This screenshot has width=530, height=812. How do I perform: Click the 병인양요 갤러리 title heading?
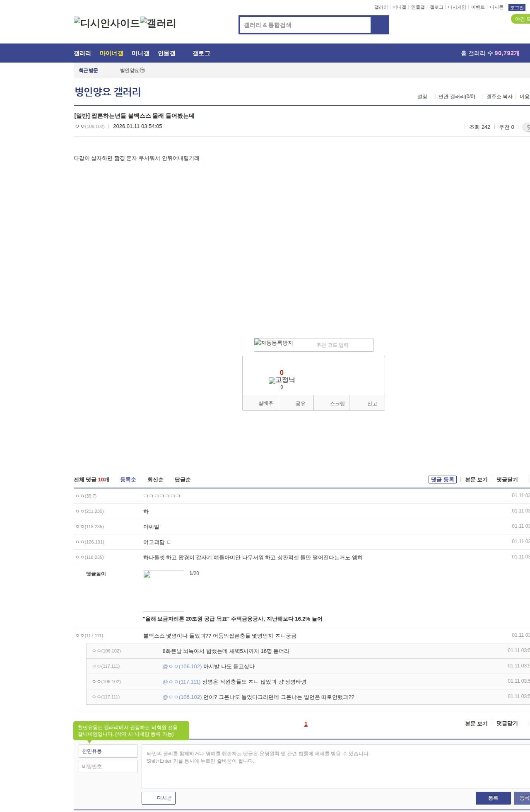pyautogui.click(x=108, y=92)
